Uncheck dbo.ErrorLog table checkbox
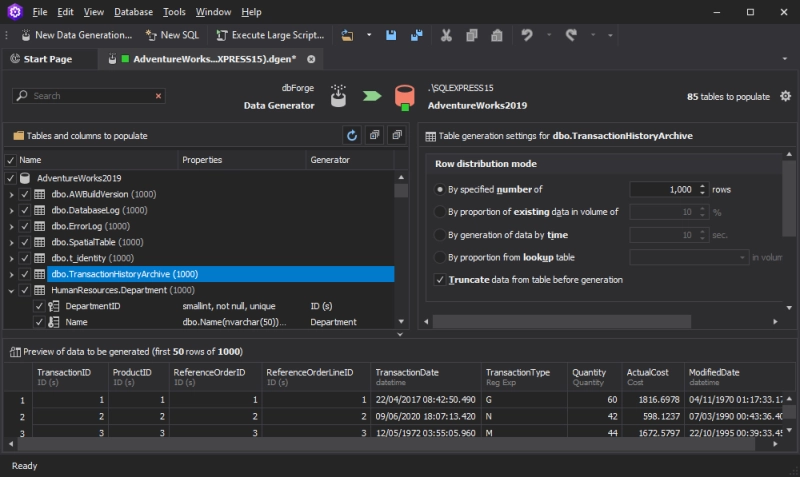The image size is (800, 477). (24, 226)
